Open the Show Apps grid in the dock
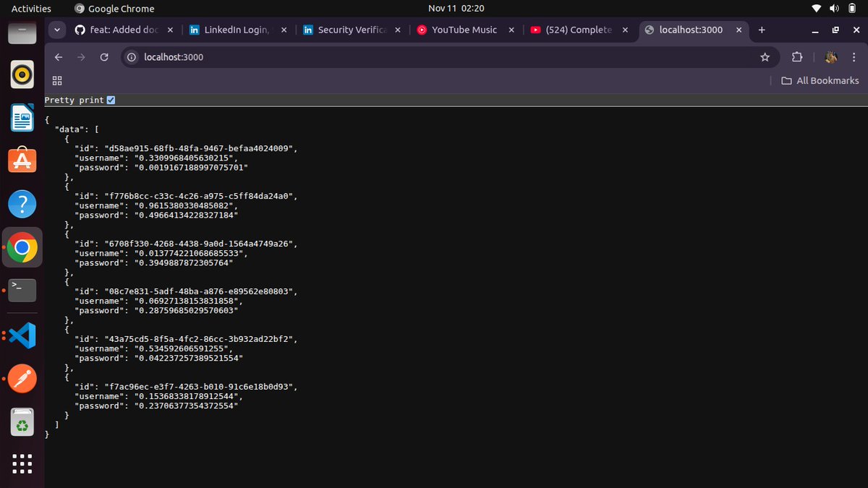 [x=22, y=464]
